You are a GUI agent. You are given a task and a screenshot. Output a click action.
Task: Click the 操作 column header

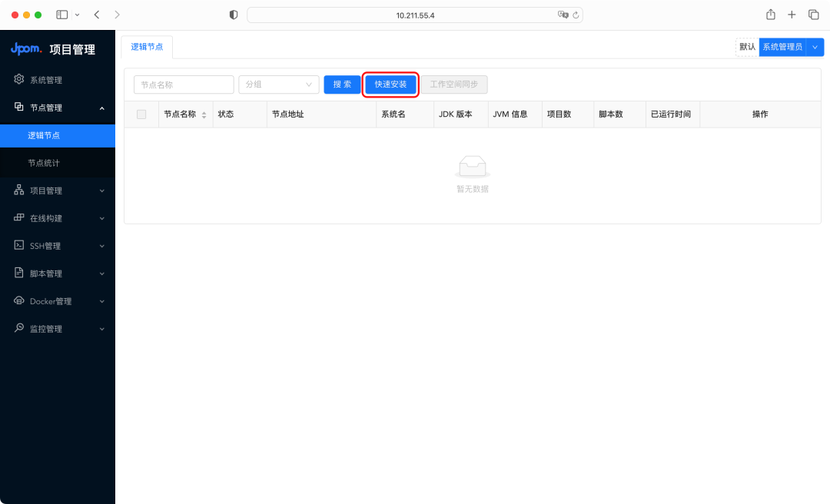pos(760,114)
